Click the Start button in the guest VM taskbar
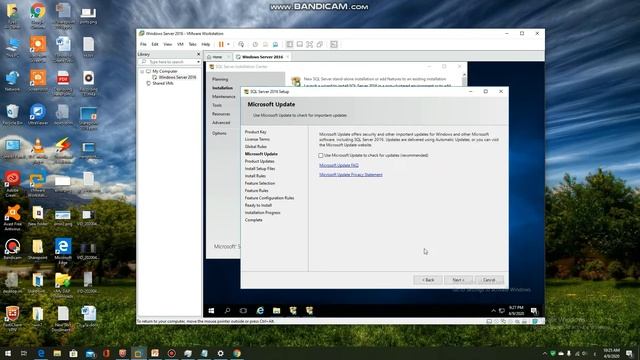 (211, 311)
